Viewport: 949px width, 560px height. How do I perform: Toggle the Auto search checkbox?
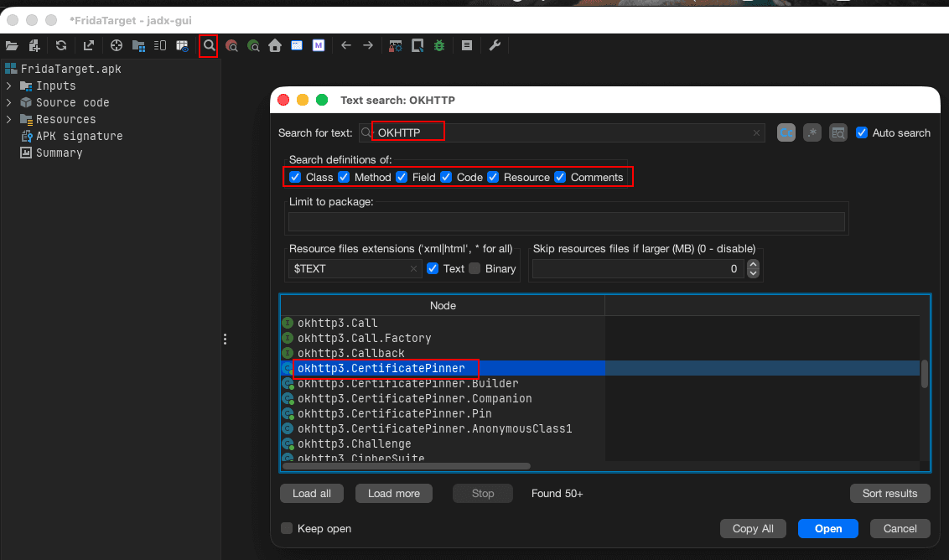pos(862,132)
